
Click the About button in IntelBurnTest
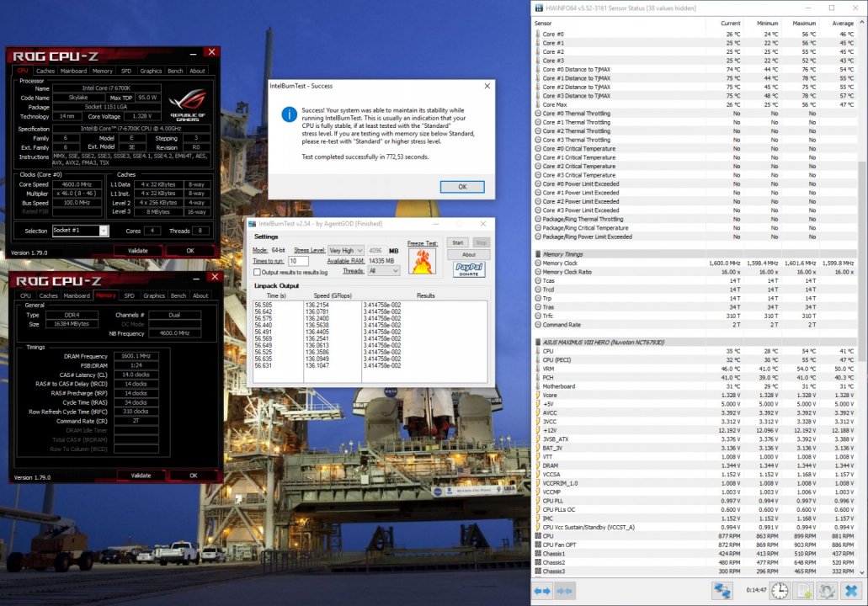469,254
